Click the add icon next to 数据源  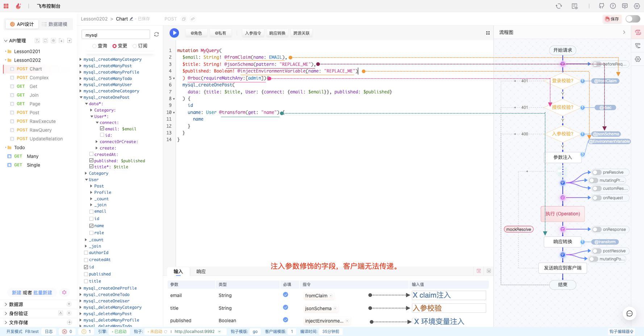click(69, 304)
